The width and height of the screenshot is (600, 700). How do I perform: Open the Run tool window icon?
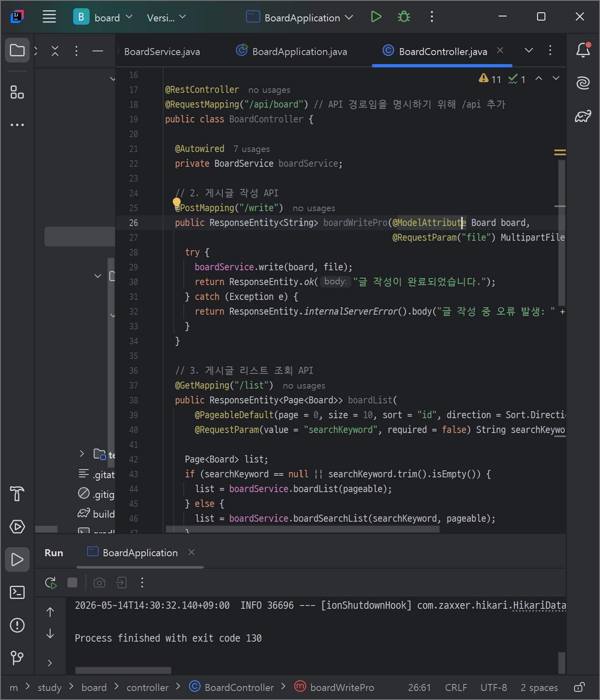17,560
